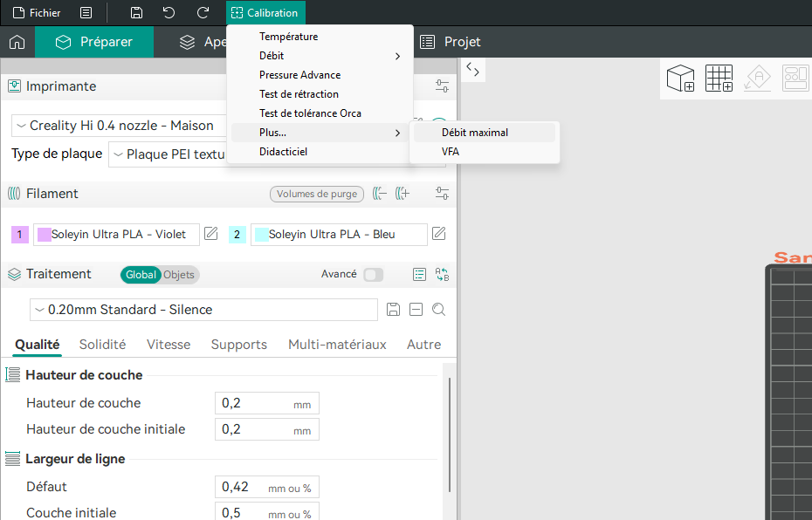The height and width of the screenshot is (520, 812).
Task: Remove a filament slot
Action: click(380, 194)
